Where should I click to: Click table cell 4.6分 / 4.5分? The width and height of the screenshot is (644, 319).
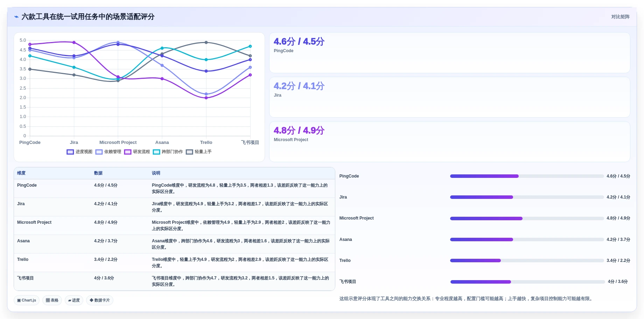point(106,185)
